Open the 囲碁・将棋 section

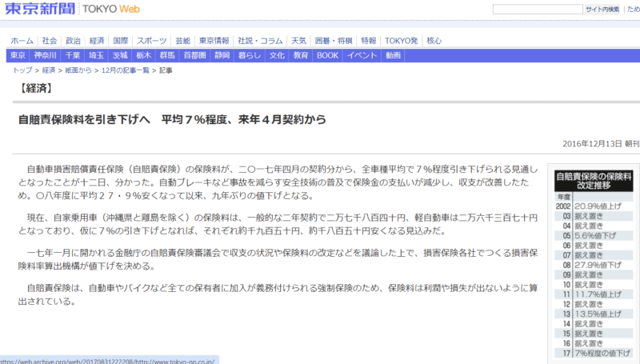(333, 41)
